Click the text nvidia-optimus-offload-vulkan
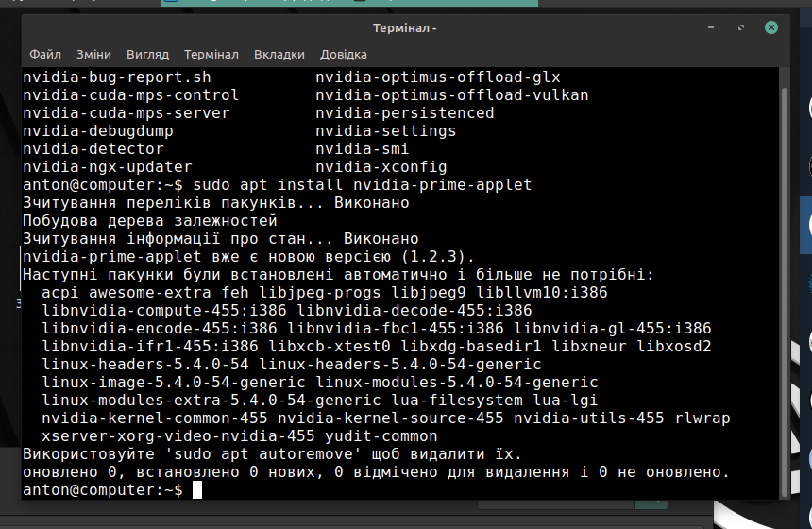This screenshot has height=529, width=812. click(x=452, y=95)
